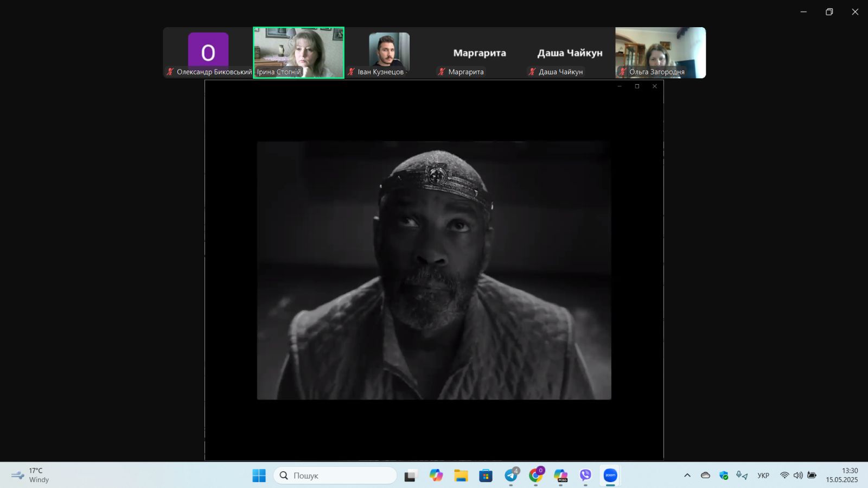Open the clock and date flyout

coord(841,475)
